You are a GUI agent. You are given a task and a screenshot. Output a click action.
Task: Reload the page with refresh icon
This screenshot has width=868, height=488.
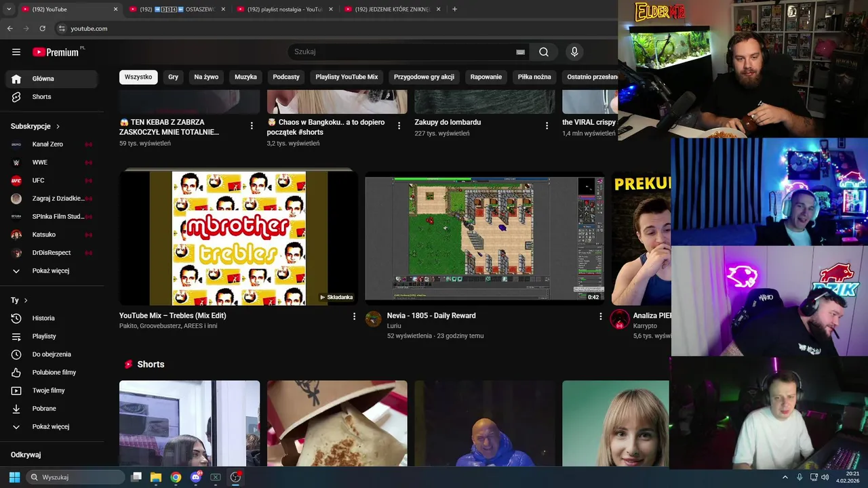42,28
